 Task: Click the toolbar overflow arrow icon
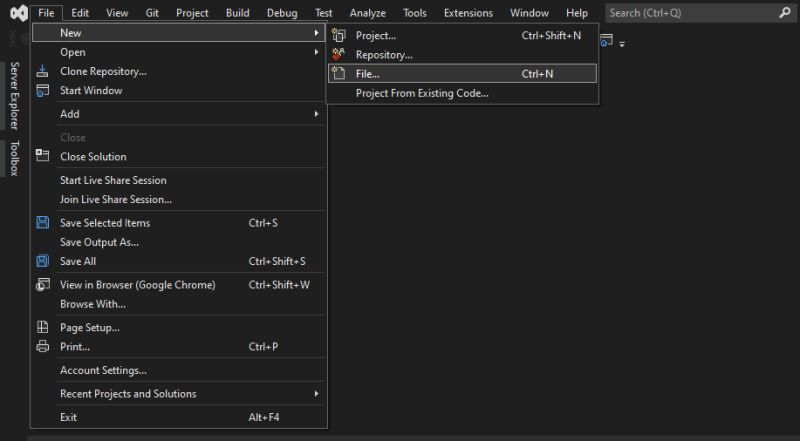tap(622, 44)
